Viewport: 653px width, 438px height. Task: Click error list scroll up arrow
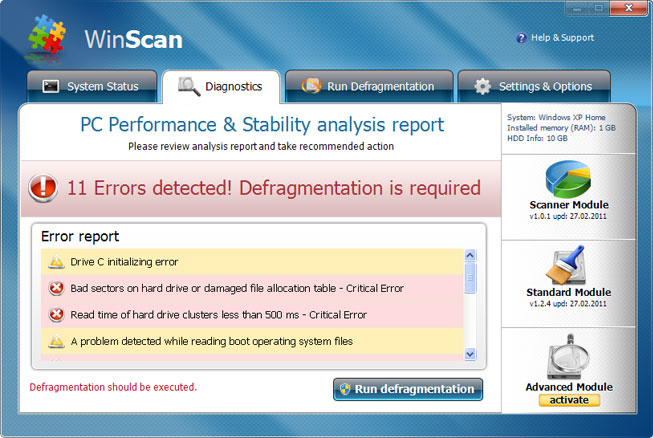tap(470, 255)
